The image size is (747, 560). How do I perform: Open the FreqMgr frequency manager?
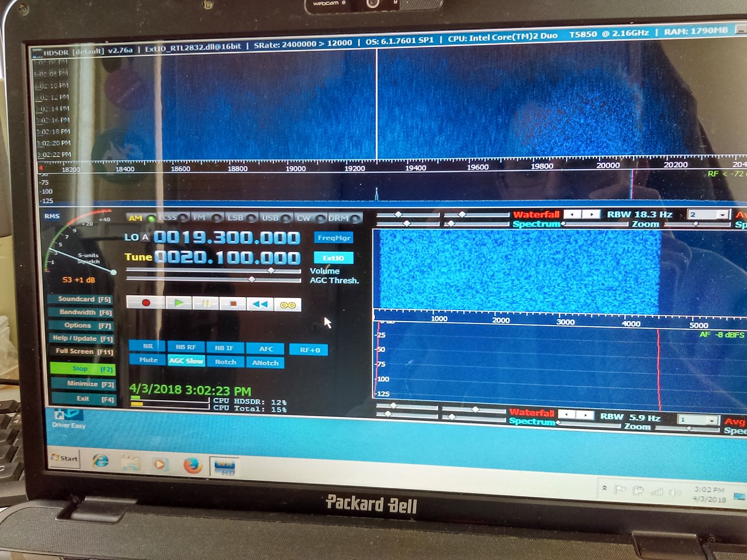click(334, 237)
